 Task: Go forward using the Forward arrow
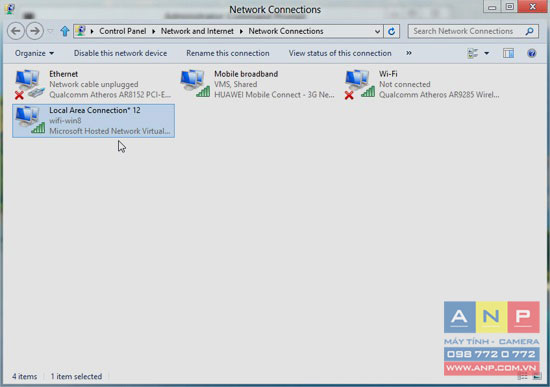(35, 31)
